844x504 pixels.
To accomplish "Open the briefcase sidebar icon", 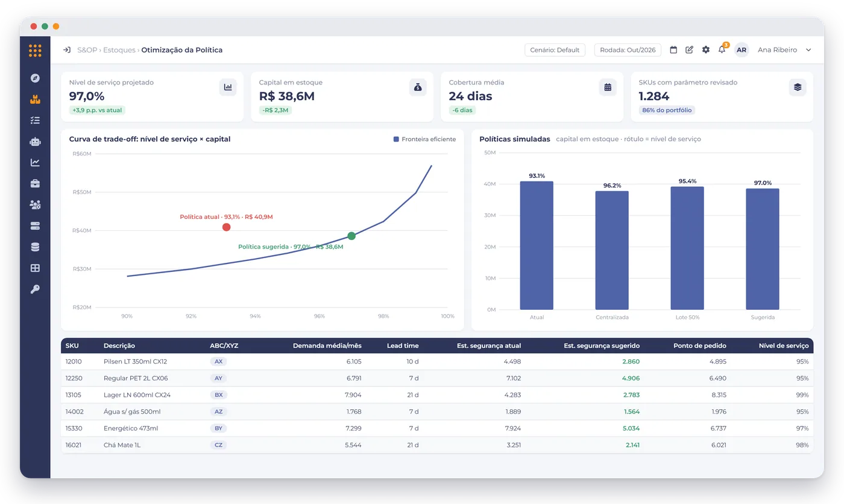I will [x=35, y=183].
